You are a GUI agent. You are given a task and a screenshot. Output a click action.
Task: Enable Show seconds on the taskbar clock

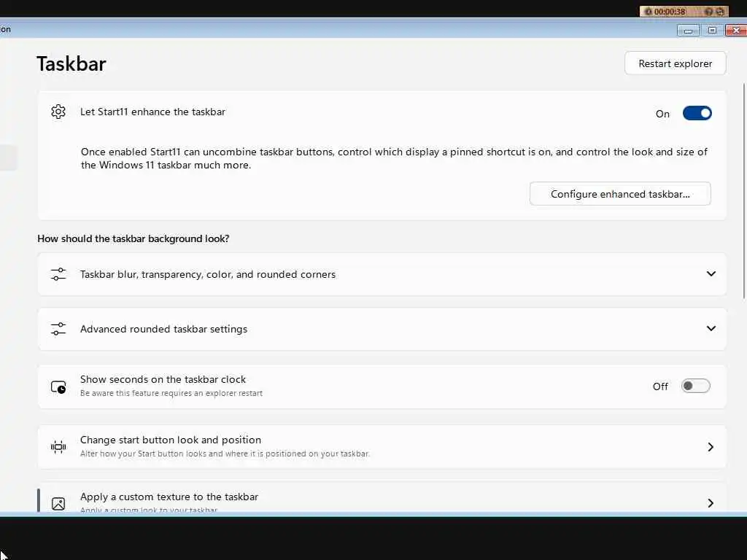(695, 386)
